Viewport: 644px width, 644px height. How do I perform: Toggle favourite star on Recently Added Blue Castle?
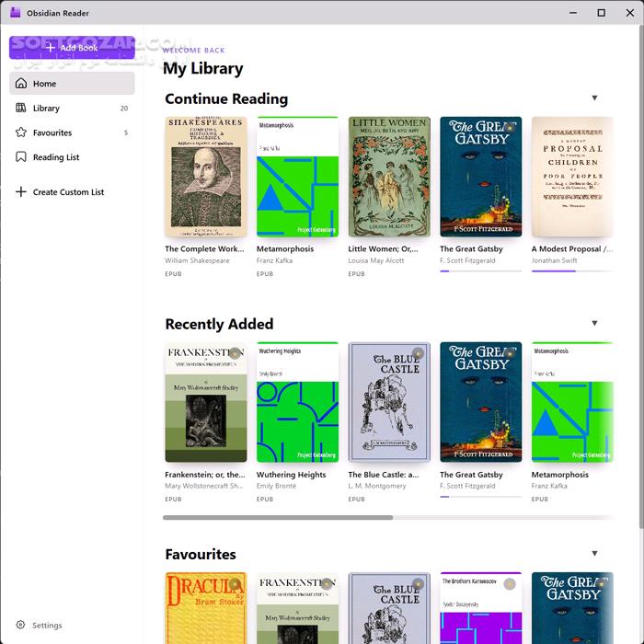(418, 353)
